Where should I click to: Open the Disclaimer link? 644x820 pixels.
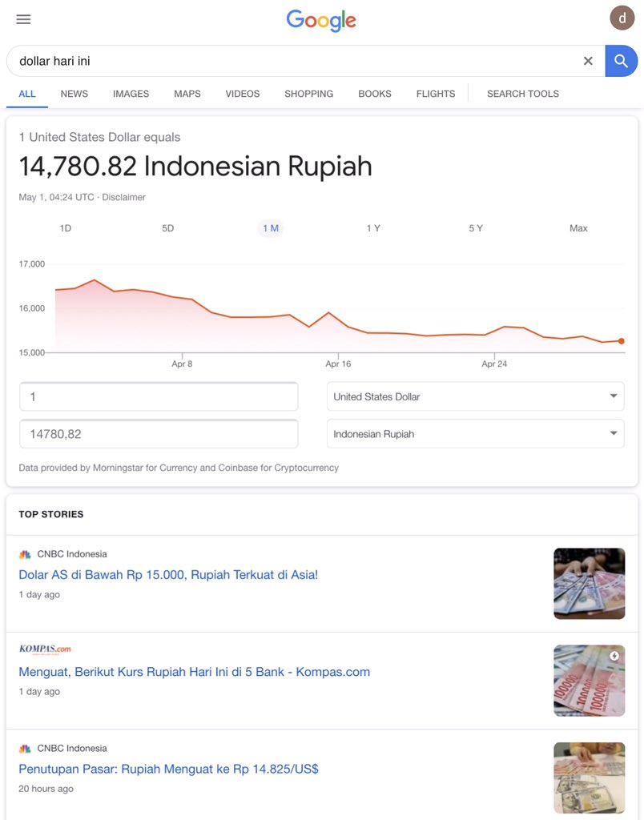(x=123, y=197)
